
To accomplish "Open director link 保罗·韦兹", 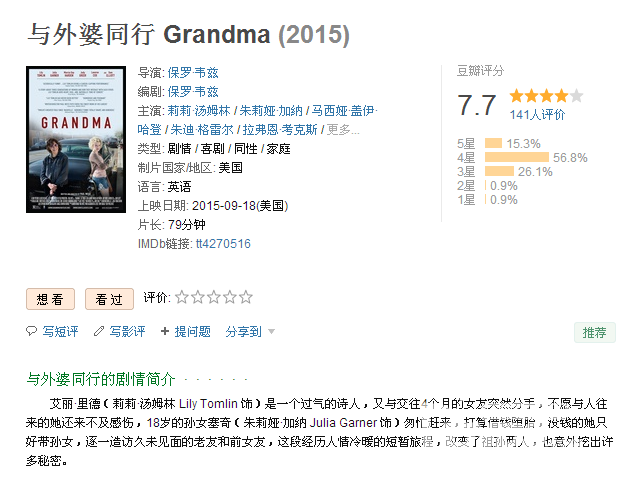I will pos(193,72).
